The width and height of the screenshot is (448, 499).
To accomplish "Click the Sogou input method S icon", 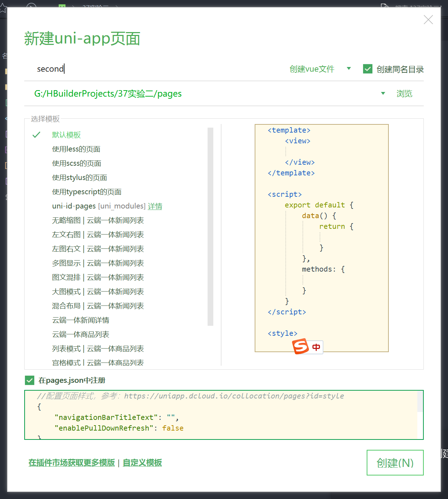I will click(300, 346).
